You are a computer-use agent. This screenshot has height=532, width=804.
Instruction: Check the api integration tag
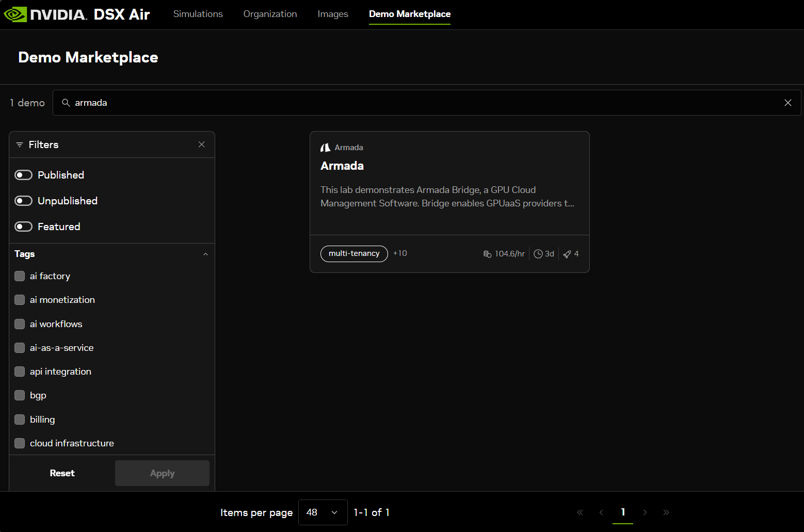click(20, 372)
